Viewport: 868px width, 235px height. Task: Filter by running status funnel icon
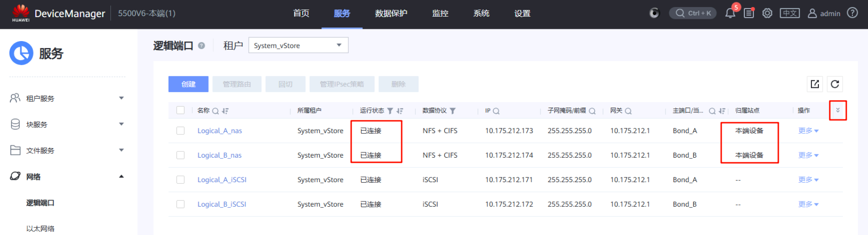click(x=390, y=111)
